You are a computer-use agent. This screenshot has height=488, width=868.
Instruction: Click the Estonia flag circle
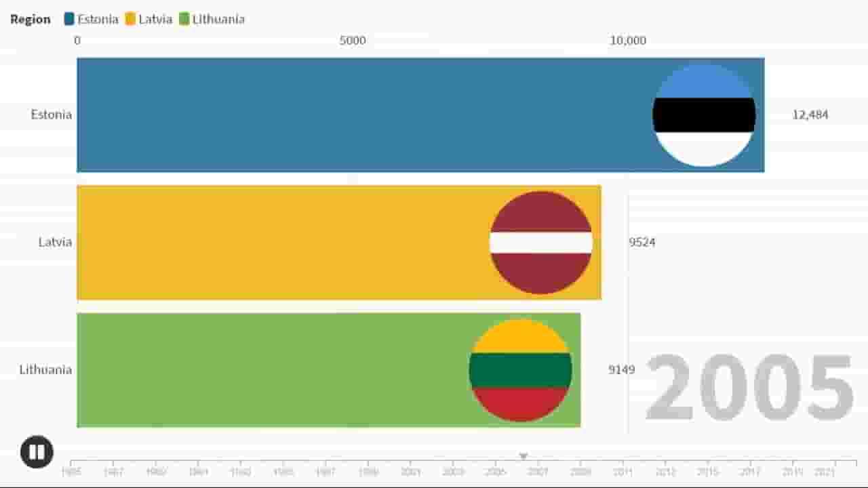(704, 115)
